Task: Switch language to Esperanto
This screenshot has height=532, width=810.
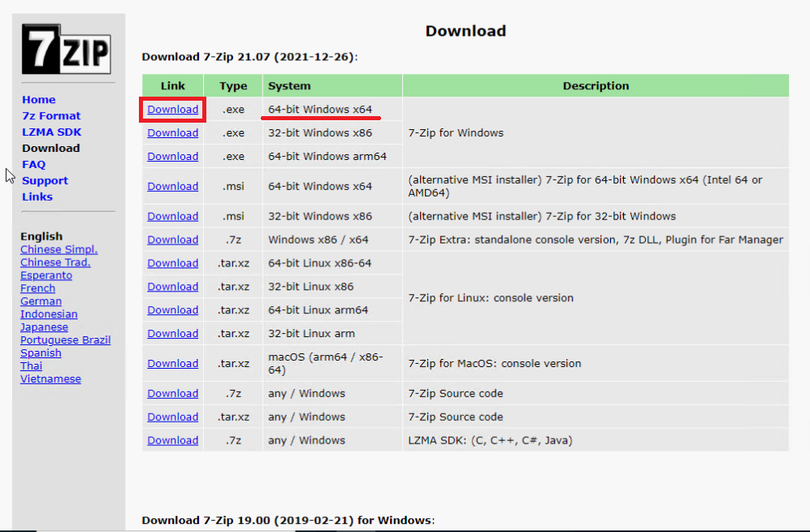Action: click(x=46, y=275)
